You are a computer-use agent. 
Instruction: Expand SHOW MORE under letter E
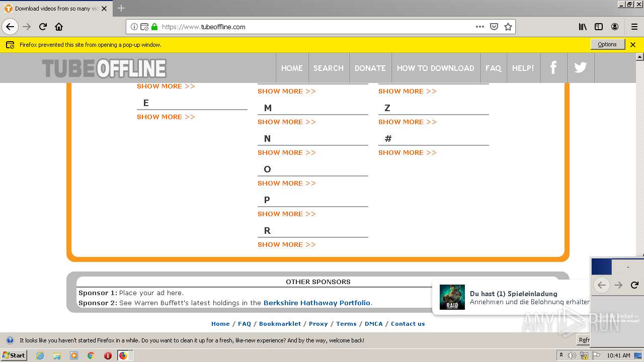click(x=166, y=117)
